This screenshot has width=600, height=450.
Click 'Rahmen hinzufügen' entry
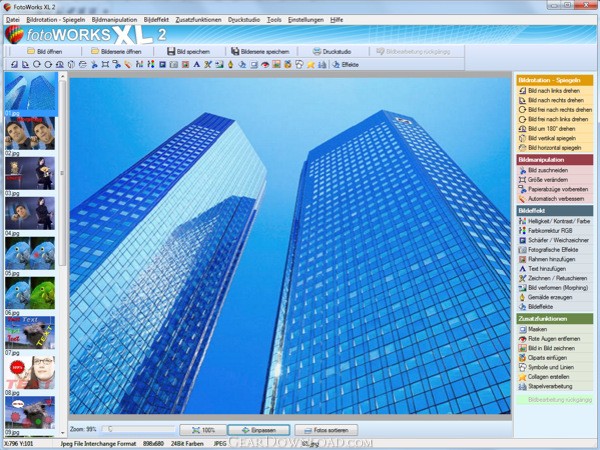tap(554, 259)
